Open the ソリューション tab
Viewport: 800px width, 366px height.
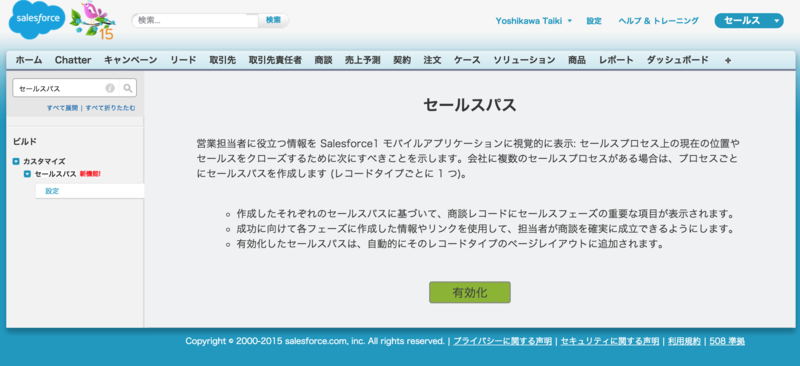point(524,60)
